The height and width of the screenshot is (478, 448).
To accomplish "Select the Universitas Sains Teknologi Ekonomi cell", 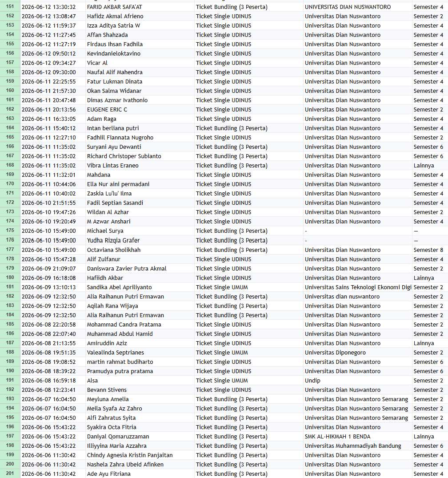I will [x=358, y=287].
